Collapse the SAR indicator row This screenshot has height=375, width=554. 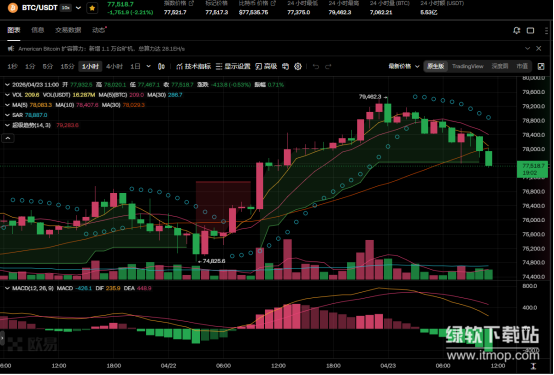(7, 115)
